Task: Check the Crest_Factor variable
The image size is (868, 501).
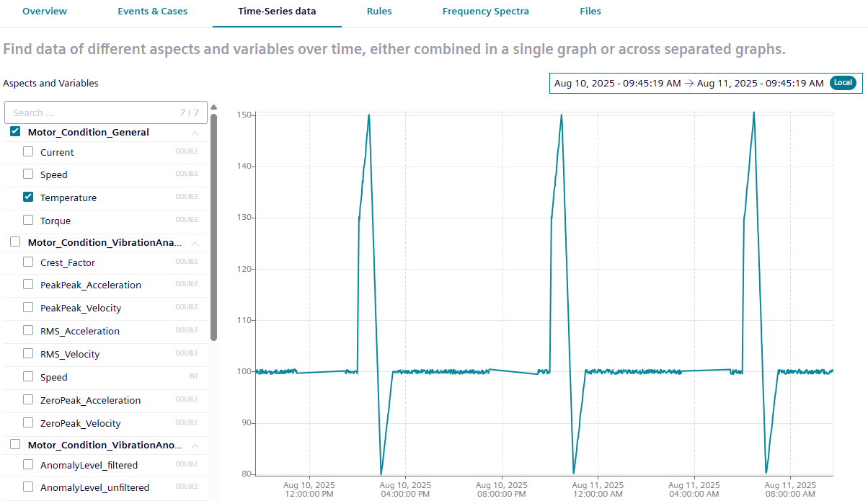Action: (x=28, y=262)
